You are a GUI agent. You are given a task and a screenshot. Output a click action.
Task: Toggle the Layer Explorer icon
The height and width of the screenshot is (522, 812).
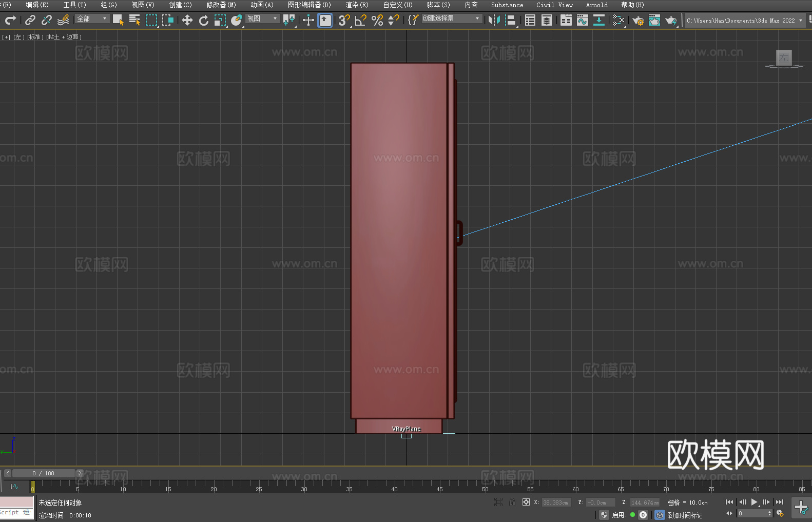tap(547, 20)
